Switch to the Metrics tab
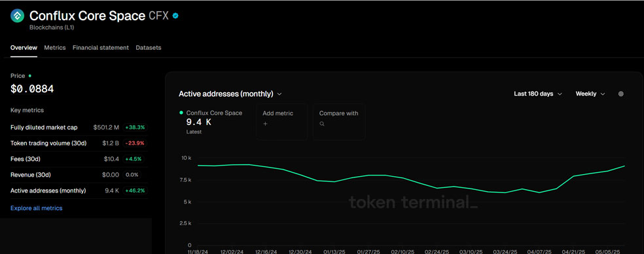The width and height of the screenshot is (644, 254). pyautogui.click(x=54, y=48)
